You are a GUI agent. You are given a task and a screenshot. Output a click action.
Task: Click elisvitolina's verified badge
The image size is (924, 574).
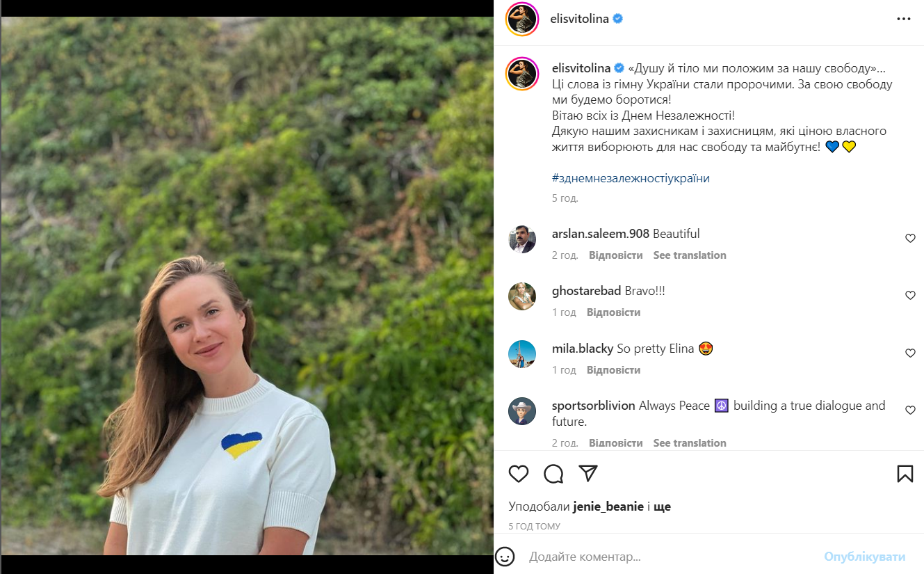tap(617, 19)
